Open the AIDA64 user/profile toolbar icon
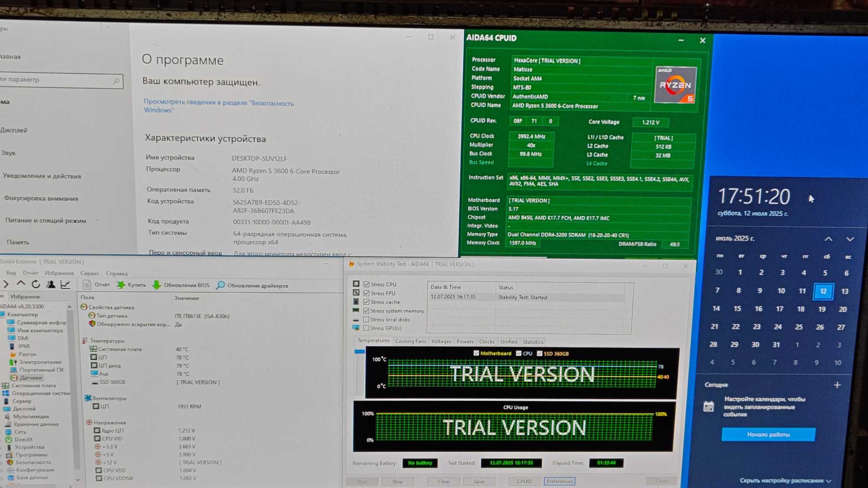 point(51,285)
